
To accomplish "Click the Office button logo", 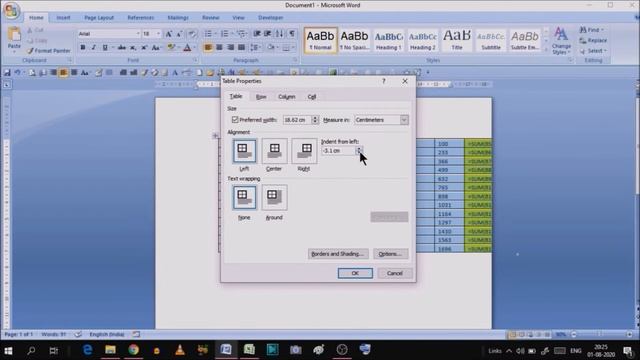I will tap(11, 10).
